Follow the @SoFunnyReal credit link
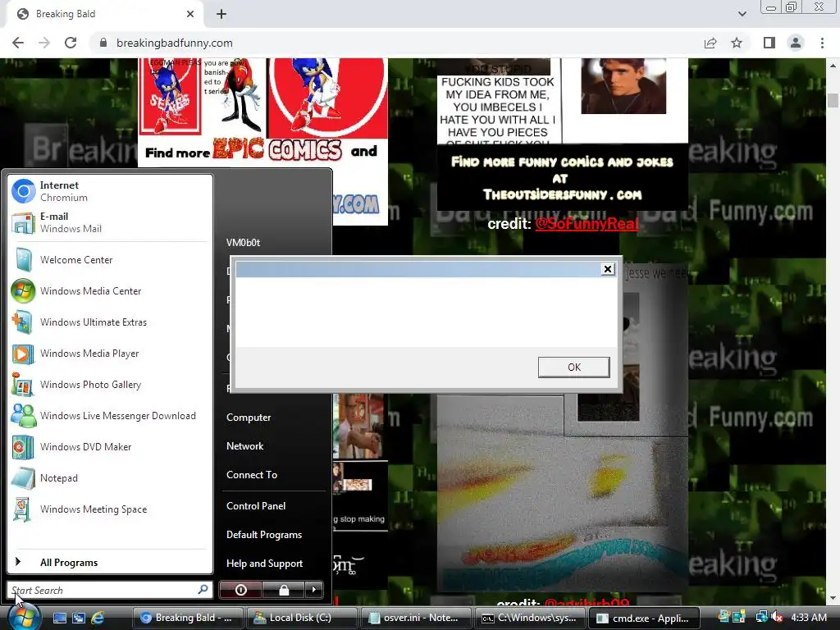The width and height of the screenshot is (840, 630). pyautogui.click(x=587, y=223)
